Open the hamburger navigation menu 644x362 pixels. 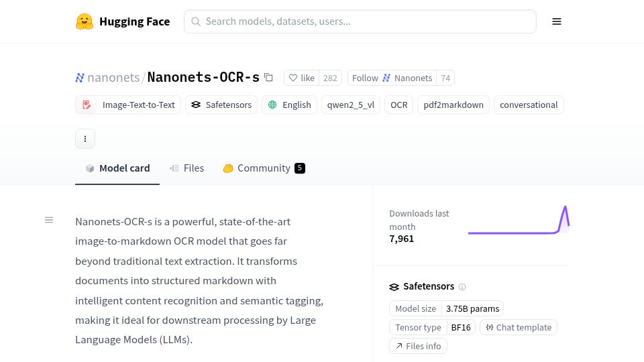(557, 21)
